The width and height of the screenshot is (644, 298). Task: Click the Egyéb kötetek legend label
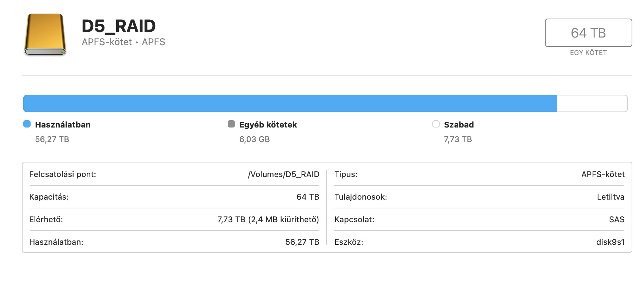click(x=268, y=125)
